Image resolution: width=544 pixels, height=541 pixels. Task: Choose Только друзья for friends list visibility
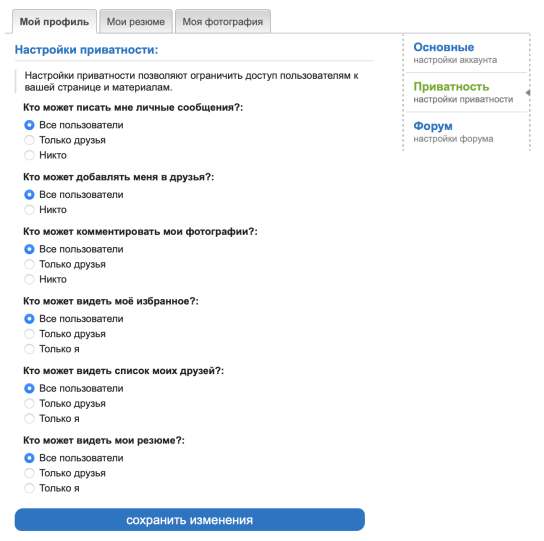[29, 404]
